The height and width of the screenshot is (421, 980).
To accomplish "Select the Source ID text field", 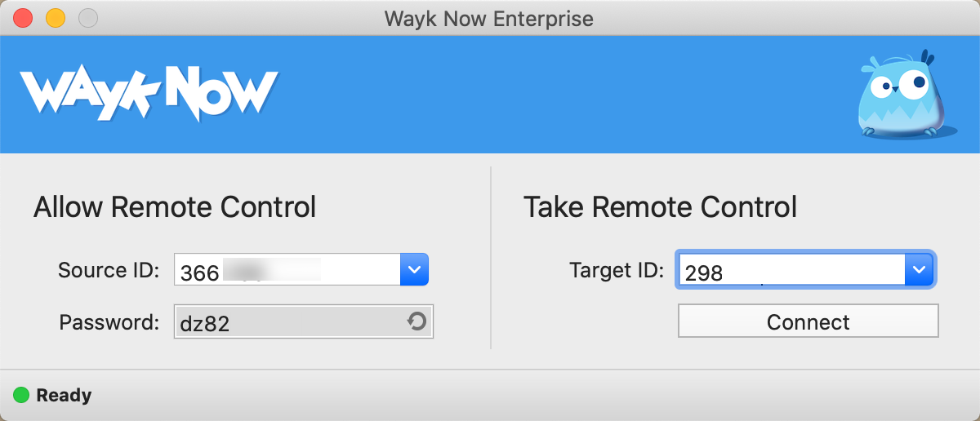I will pos(287,270).
